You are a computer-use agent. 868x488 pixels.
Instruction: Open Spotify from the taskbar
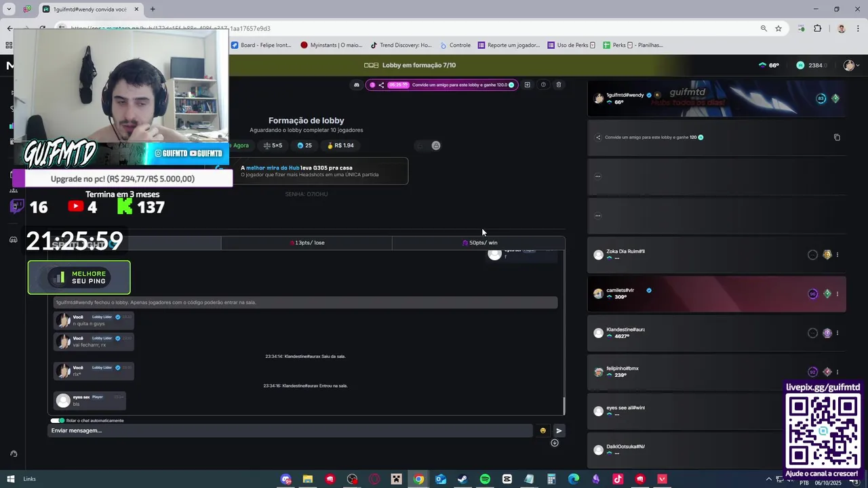pos(485,479)
